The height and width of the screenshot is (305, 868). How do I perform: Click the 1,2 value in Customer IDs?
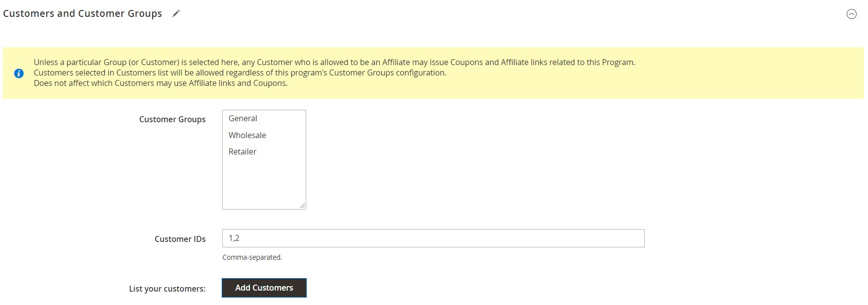[234, 238]
